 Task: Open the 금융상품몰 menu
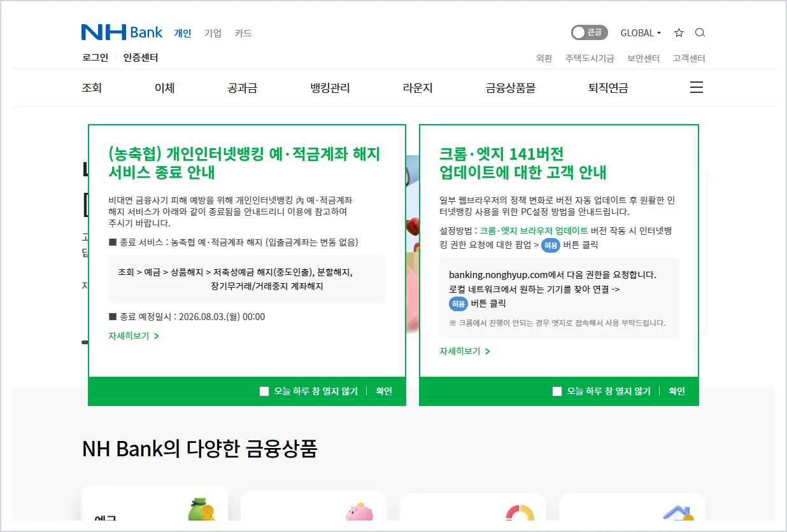coord(511,88)
